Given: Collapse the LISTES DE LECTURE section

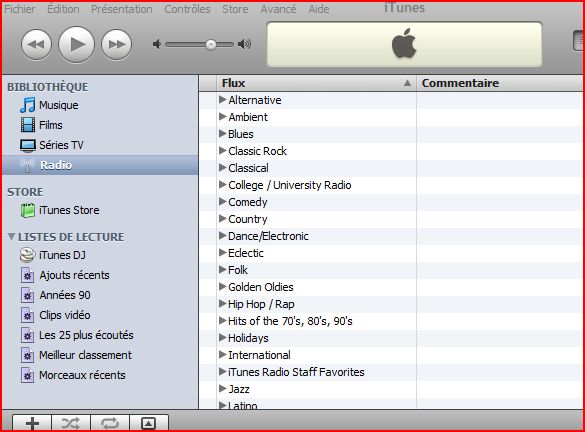Looking at the screenshot, I should click(x=12, y=237).
